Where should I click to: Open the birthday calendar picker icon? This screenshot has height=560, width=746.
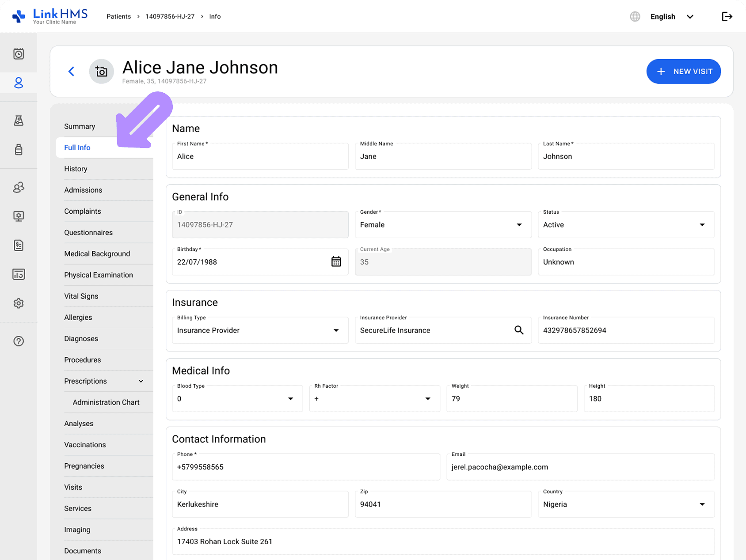(x=336, y=262)
